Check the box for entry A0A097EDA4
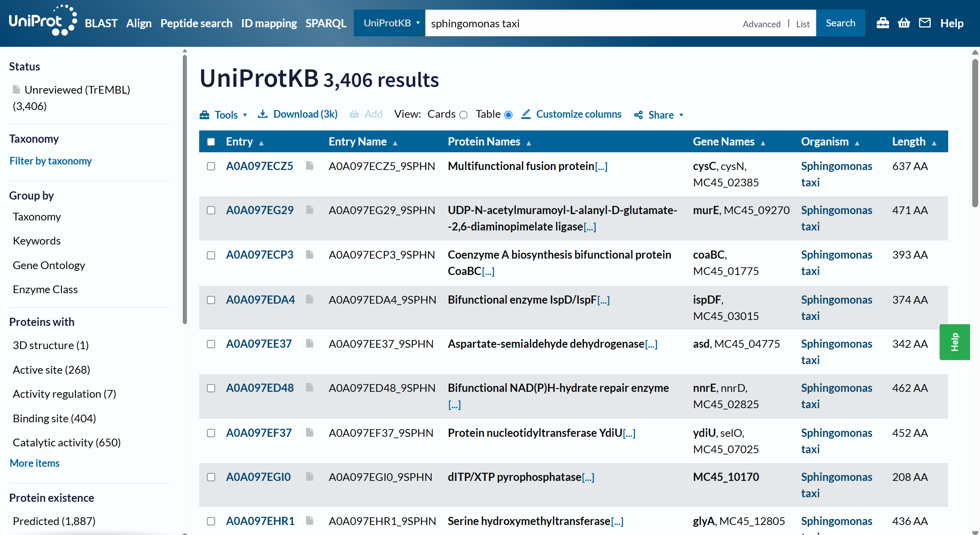The image size is (980, 535). tap(211, 300)
